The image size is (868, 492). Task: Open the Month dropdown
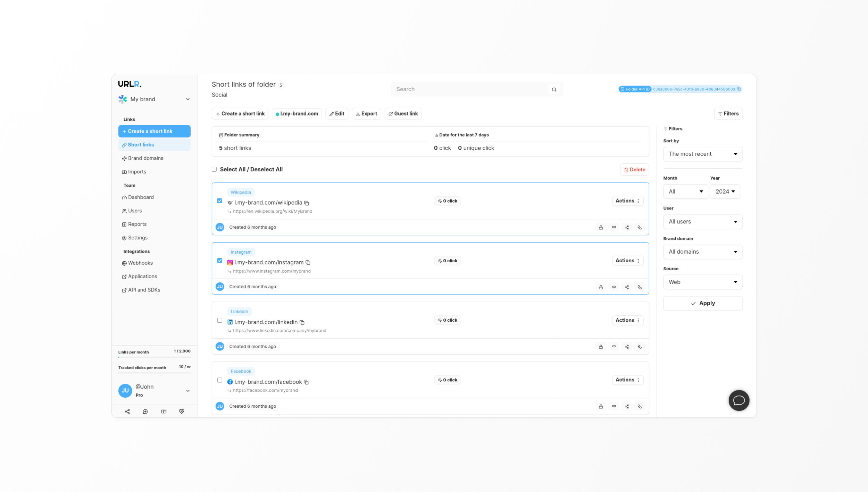coord(685,192)
